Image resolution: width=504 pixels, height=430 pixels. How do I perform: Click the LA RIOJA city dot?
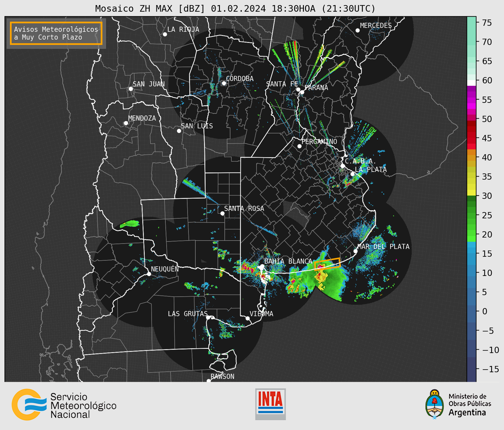(x=165, y=34)
